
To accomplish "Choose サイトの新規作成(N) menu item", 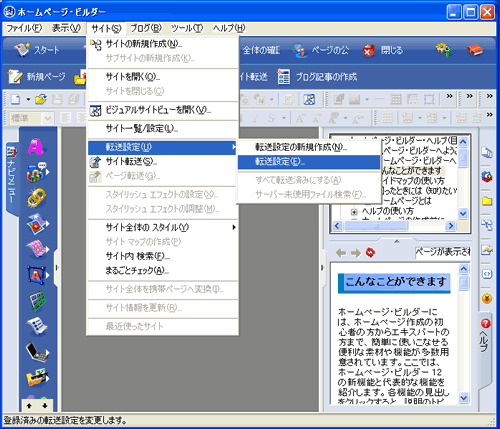I will (163, 44).
